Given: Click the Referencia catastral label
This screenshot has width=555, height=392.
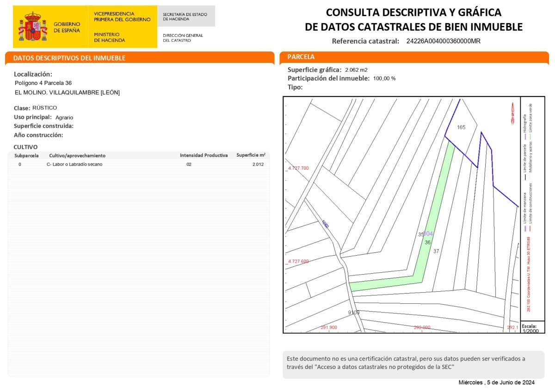Looking at the screenshot, I should point(365,41).
